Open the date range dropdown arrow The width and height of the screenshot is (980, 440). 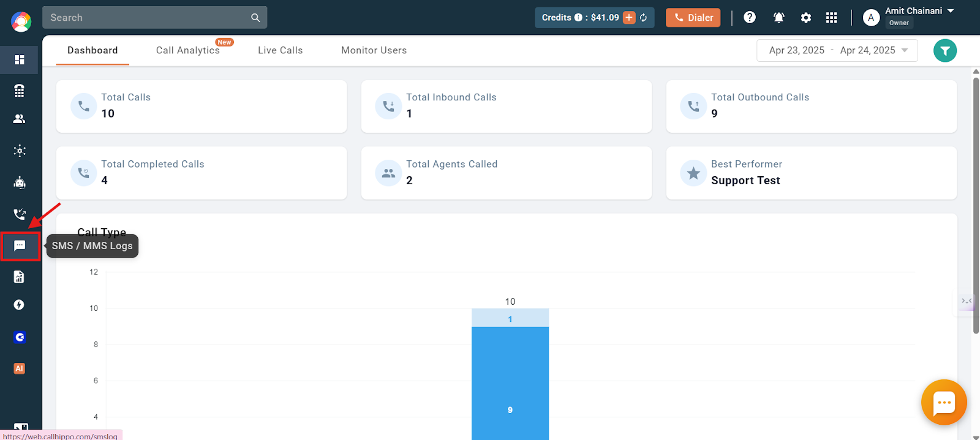click(905, 50)
